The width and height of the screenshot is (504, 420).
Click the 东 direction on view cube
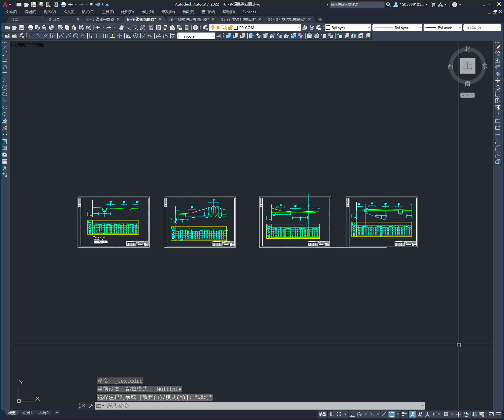click(x=485, y=66)
